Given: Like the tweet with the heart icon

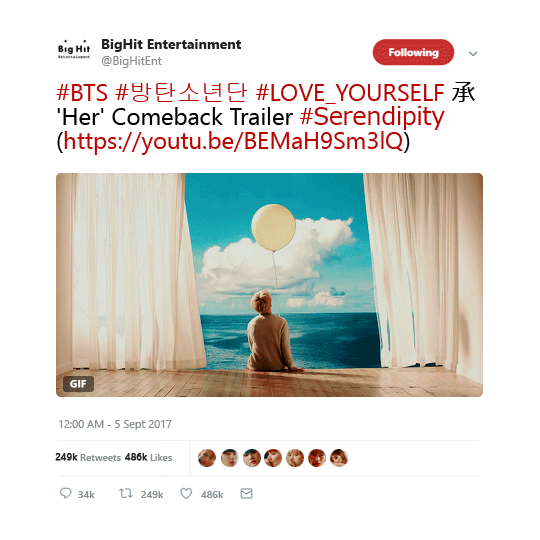Looking at the screenshot, I should coord(186,494).
